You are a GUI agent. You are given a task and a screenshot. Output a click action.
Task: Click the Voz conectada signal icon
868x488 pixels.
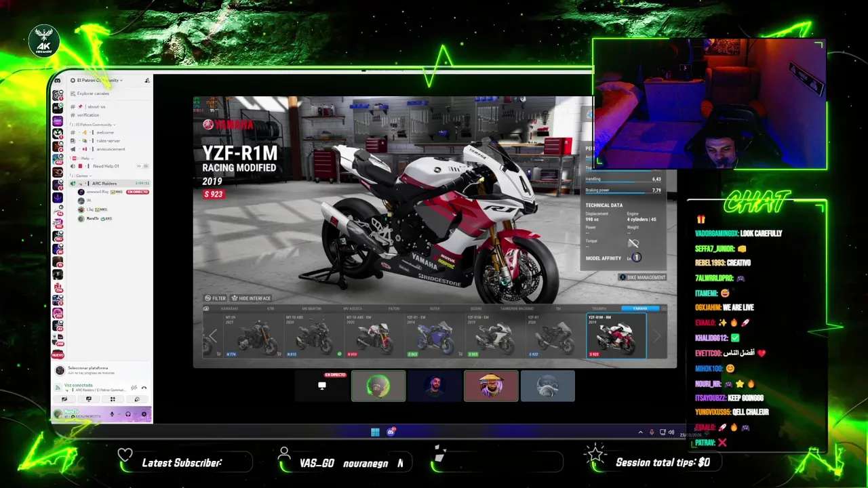coord(58,388)
